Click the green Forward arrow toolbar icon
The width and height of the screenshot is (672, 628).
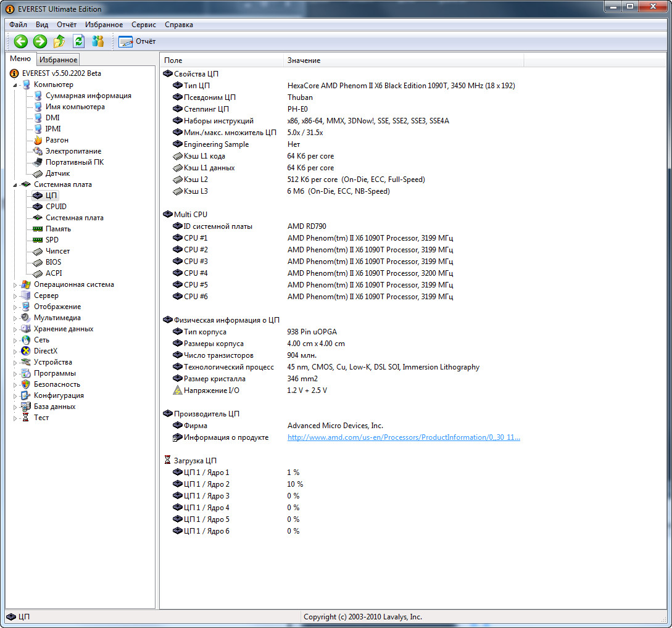pos(40,41)
